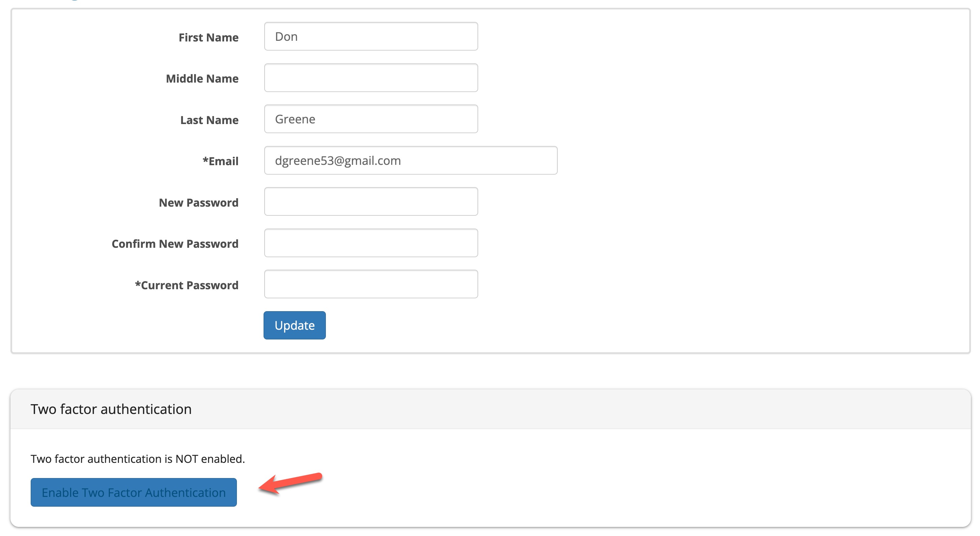Click the Two factor authentication section header
Image resolution: width=980 pixels, height=536 pixels.
(111, 409)
